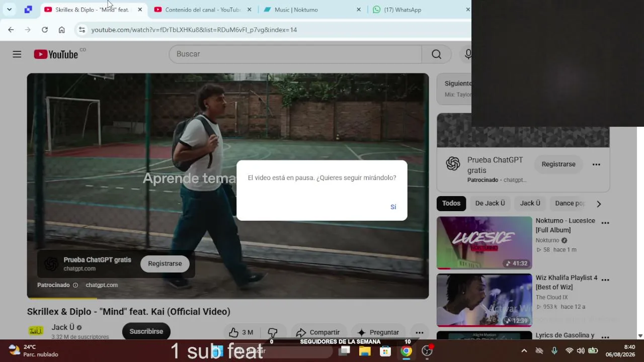This screenshot has height=362, width=644.
Task: Click the ad info icon next to Patrocinado
Action: tap(75, 285)
